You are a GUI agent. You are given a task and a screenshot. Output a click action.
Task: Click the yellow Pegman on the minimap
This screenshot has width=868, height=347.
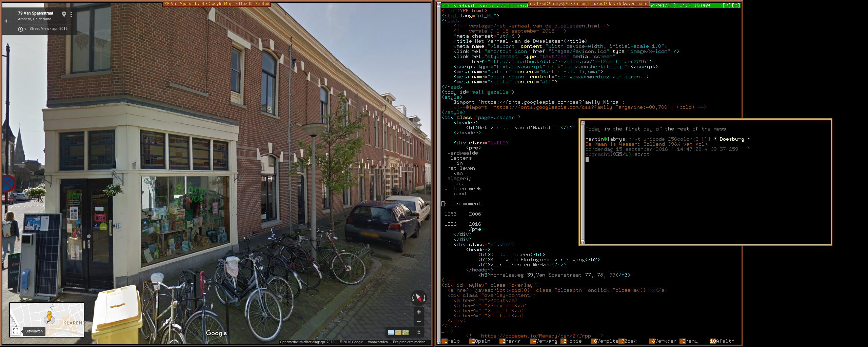click(x=50, y=316)
